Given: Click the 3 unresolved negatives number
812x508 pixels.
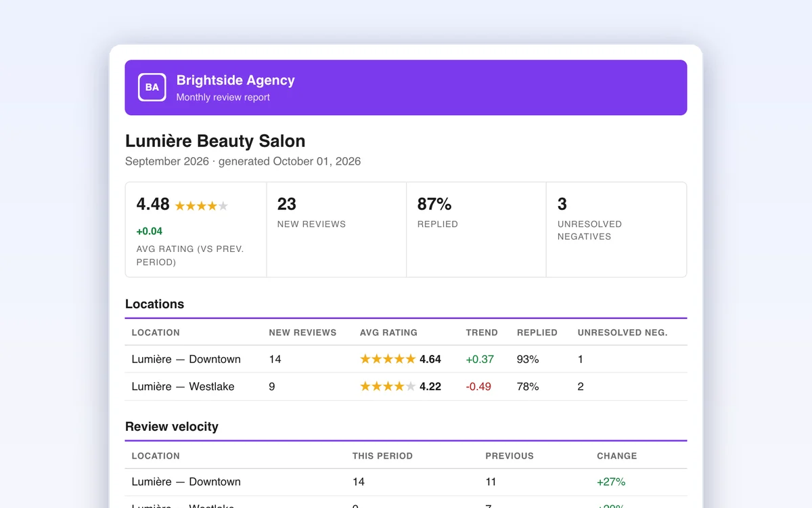Looking at the screenshot, I should point(562,204).
